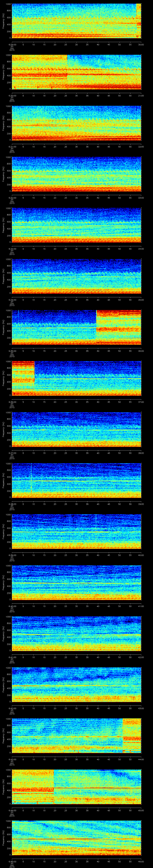Click the Frequency (Hz) label of the 6:31:00 panel
Screen dimensions: 153x868
click(3, 123)
